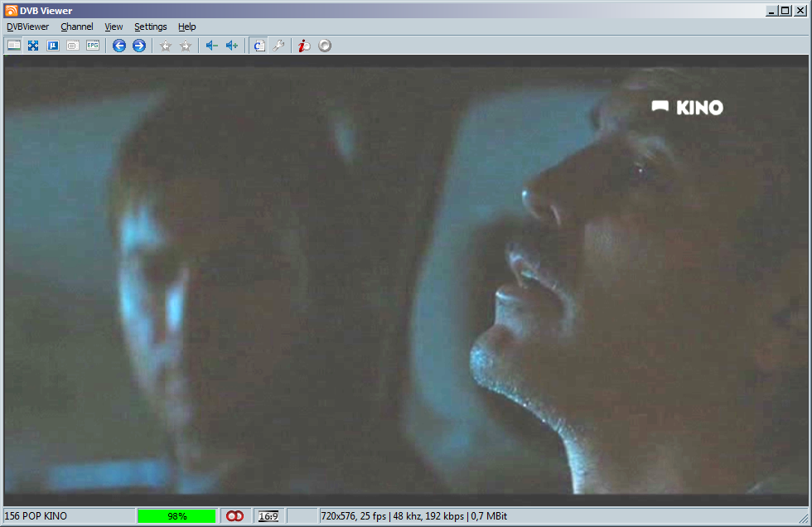Image resolution: width=812 pixels, height=527 pixels.
Task: Open the Channel menu
Action: click(76, 27)
